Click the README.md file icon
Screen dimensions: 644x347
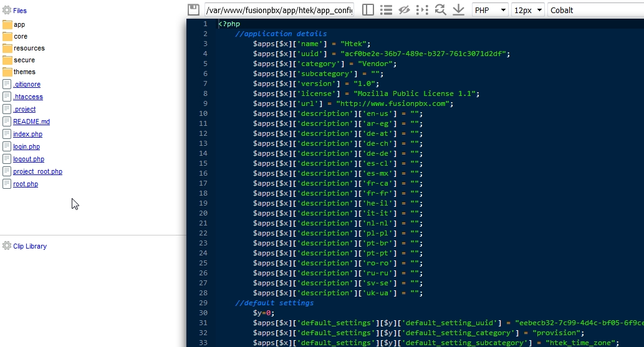(7, 121)
